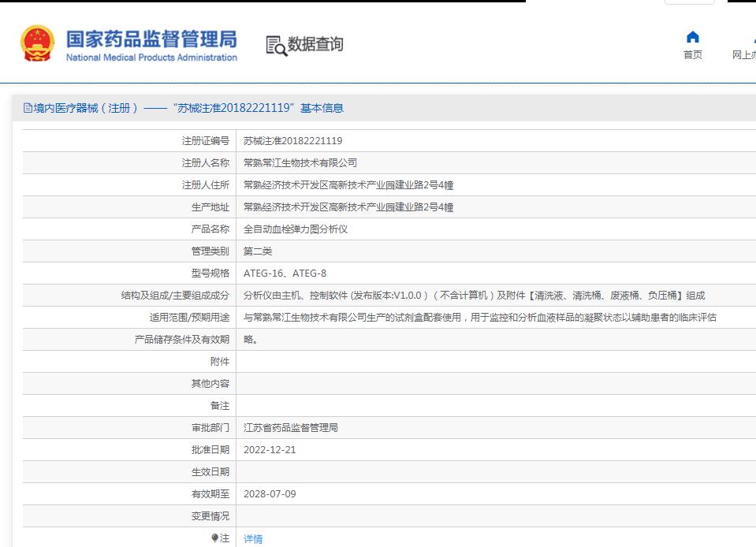Click the 有效期至 label cell
Image resolution: width=756 pixels, height=547 pixels.
tap(129, 494)
